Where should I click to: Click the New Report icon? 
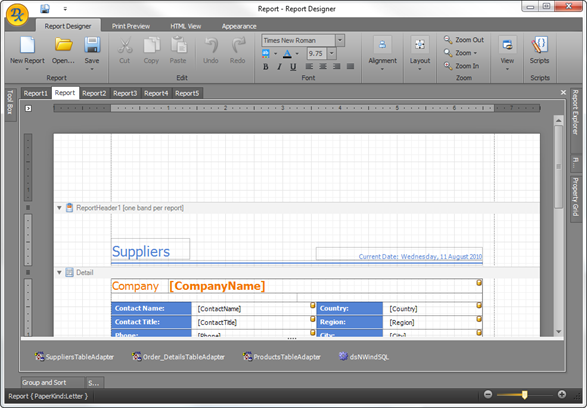(27, 45)
